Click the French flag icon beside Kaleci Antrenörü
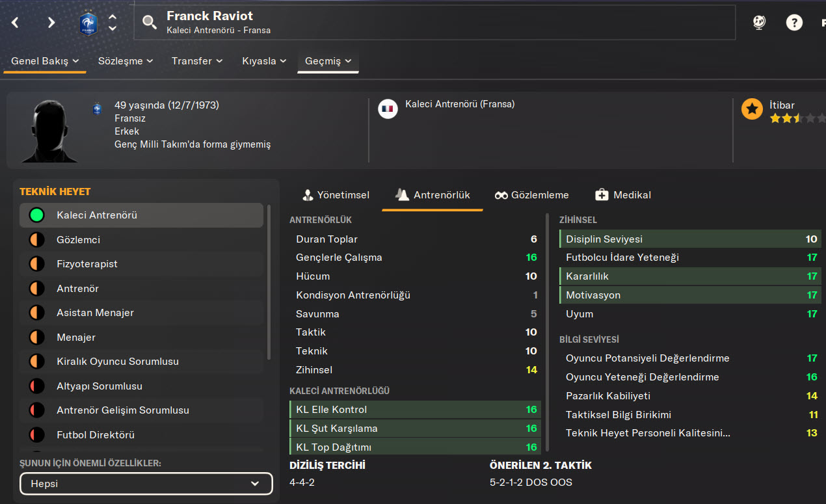The image size is (826, 504). tap(388, 109)
